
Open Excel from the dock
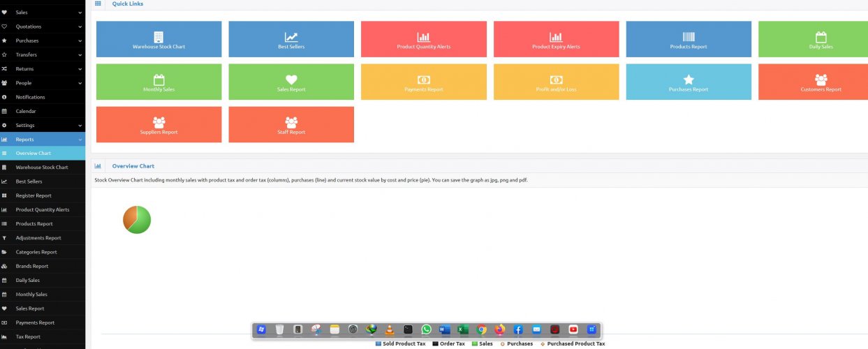click(463, 329)
